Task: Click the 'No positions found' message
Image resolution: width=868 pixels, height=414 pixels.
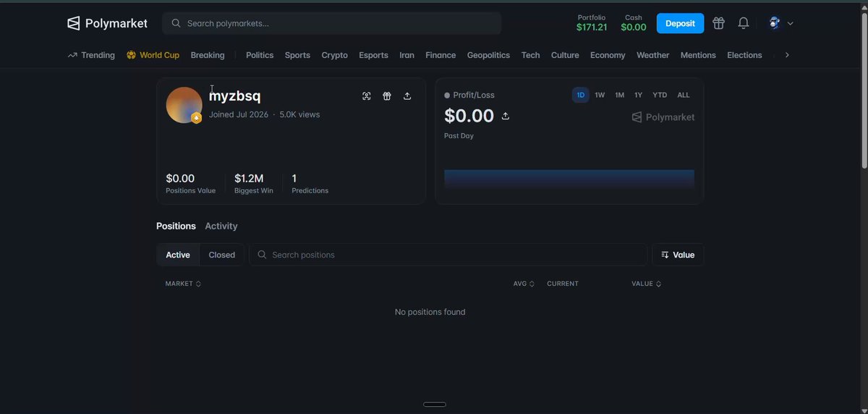Action: coord(430,312)
